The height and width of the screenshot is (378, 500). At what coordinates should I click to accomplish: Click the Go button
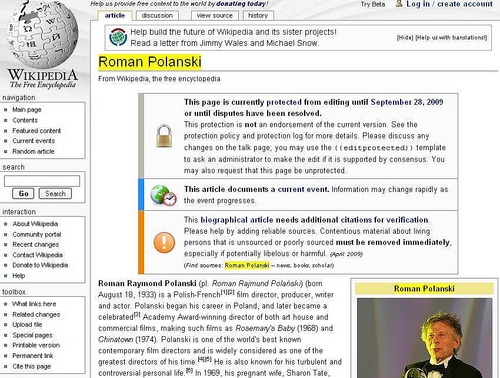pos(23,193)
